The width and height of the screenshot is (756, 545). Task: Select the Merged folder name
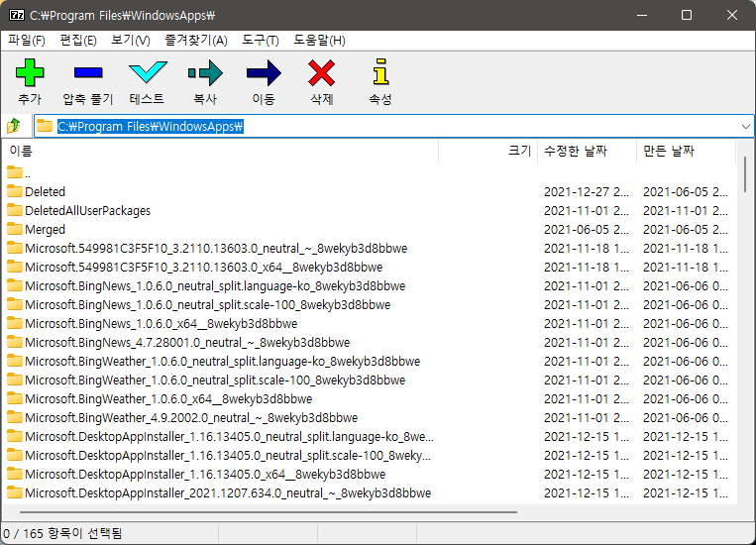45,230
